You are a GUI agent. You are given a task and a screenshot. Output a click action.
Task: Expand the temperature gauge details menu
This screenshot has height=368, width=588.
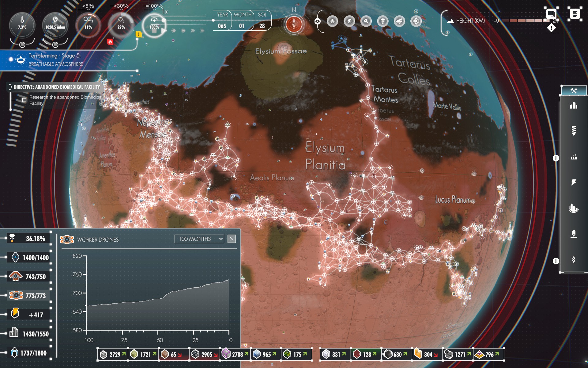(22, 45)
